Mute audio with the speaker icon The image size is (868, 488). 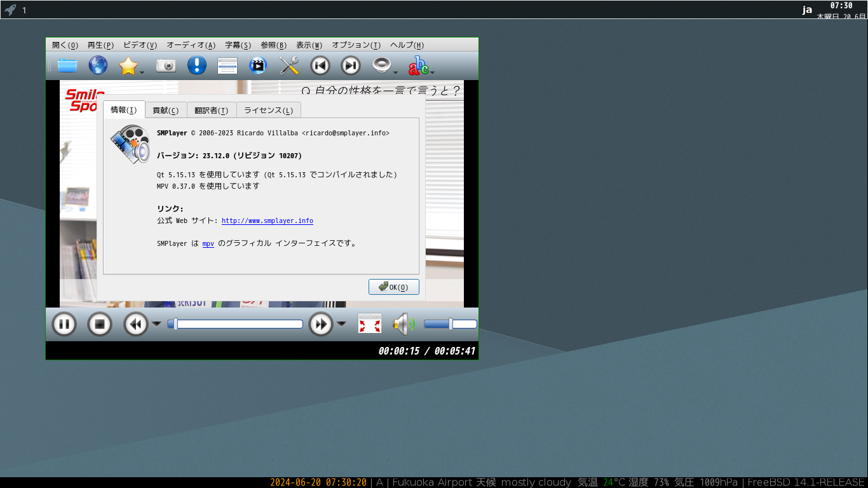click(x=403, y=324)
